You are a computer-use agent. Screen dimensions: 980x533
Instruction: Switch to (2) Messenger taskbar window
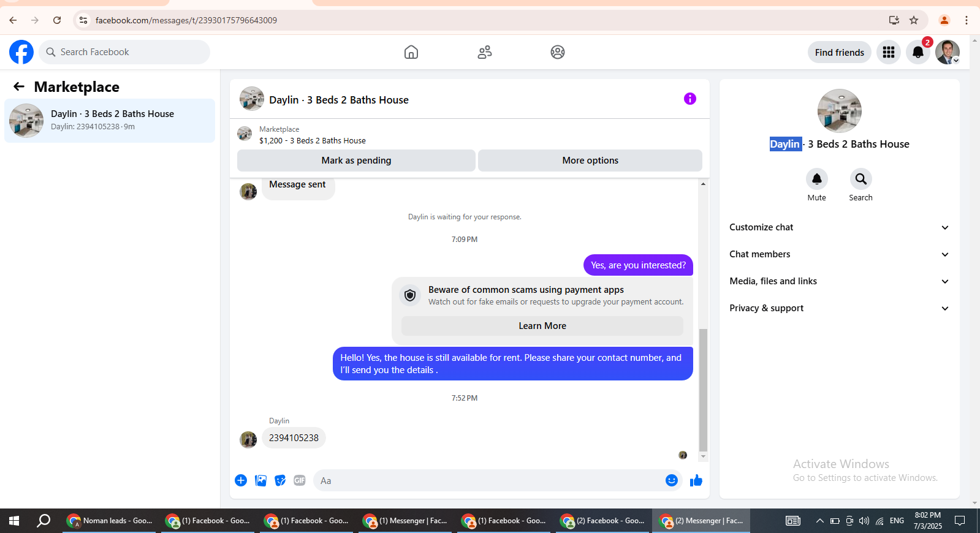pos(701,521)
